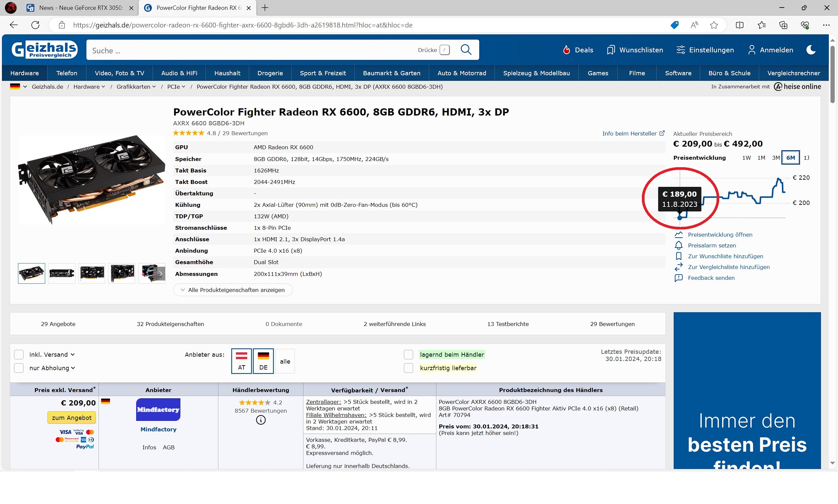Open Deals via flame icon
The width and height of the screenshot is (838, 504).
(566, 50)
